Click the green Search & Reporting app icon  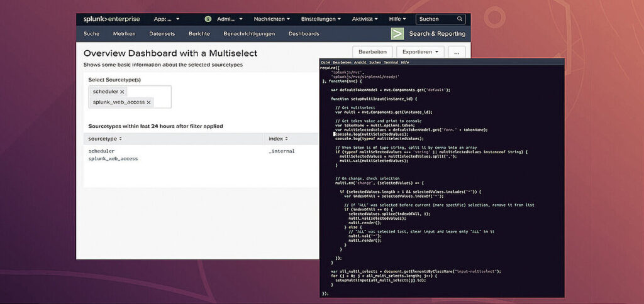397,34
